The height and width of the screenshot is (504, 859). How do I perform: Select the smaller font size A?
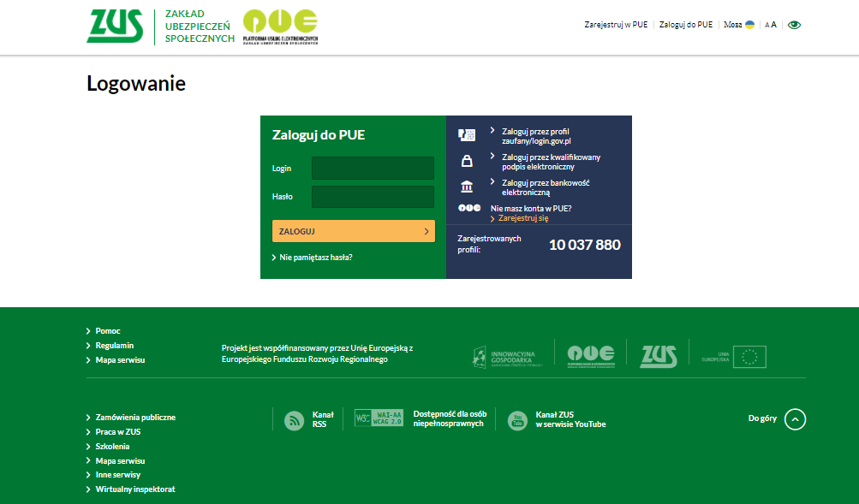(x=767, y=25)
